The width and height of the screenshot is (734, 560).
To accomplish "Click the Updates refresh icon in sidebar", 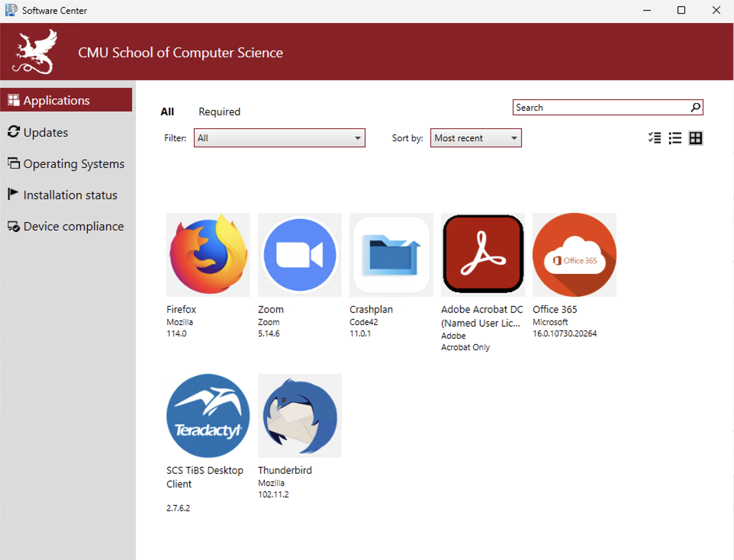I will point(14,132).
